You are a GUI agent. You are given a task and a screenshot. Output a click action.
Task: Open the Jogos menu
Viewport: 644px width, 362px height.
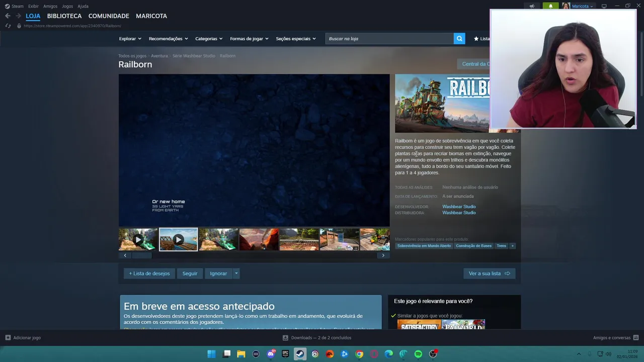point(67,6)
